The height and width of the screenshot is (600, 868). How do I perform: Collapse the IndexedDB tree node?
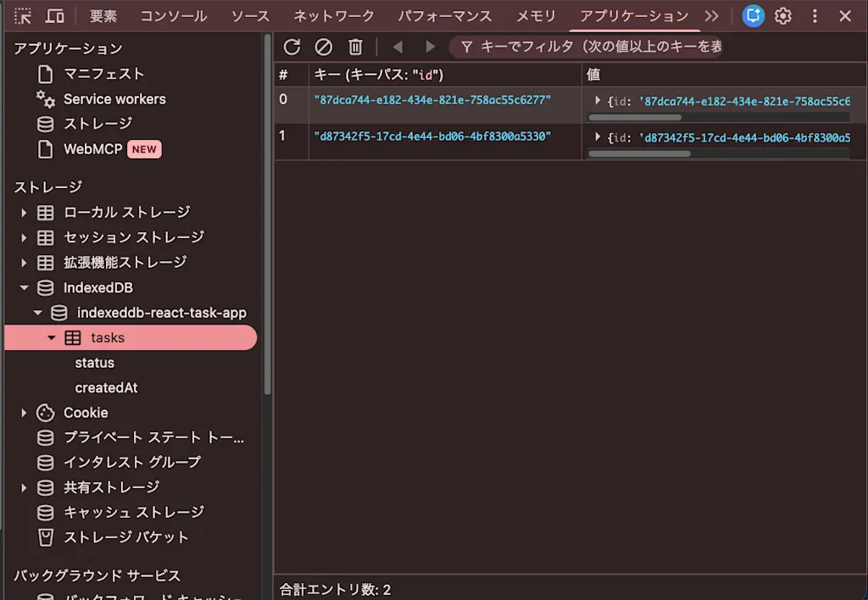(x=24, y=288)
